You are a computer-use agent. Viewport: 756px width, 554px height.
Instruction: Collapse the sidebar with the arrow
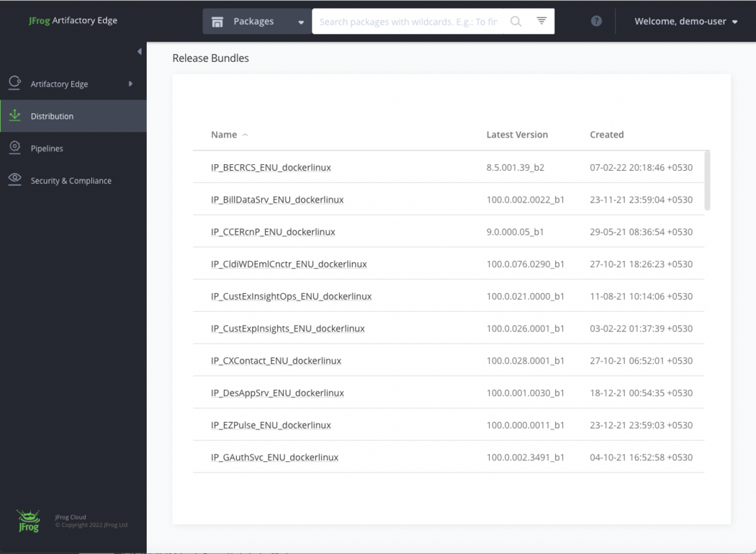(x=140, y=51)
